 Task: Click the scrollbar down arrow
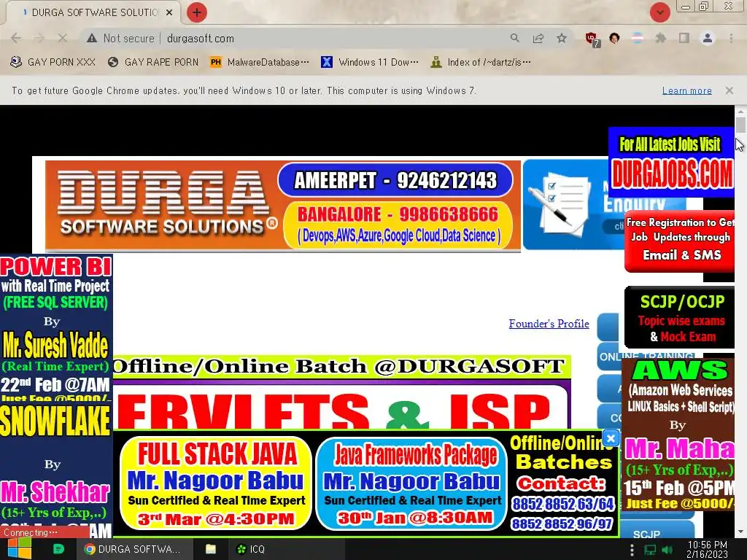pos(740,532)
